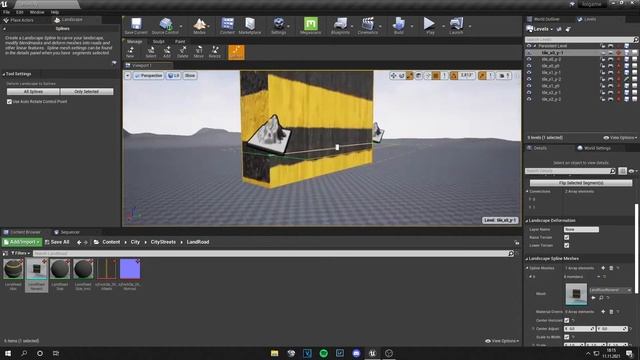Click the Layer Name input field

point(581,229)
